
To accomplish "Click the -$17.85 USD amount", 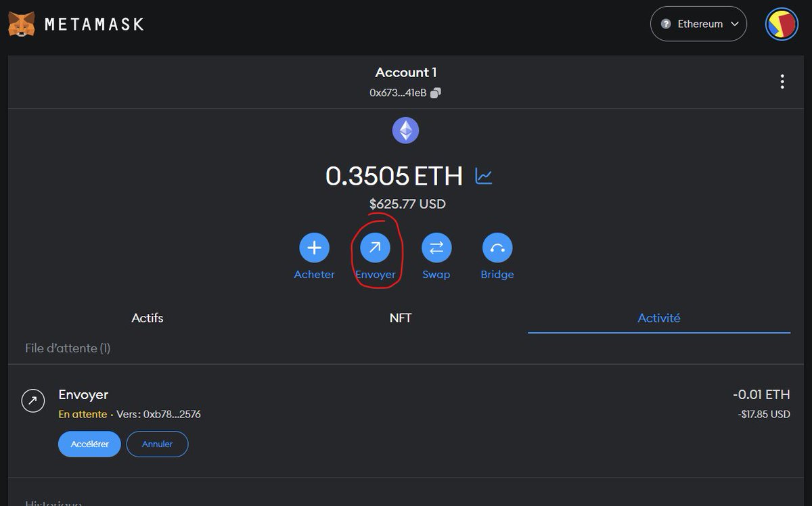I will [x=764, y=414].
